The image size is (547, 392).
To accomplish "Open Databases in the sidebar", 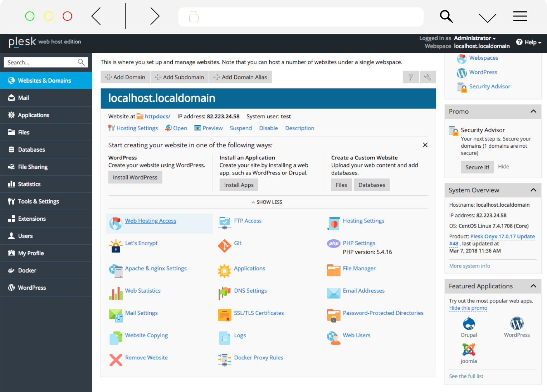I will pyautogui.click(x=46, y=150).
